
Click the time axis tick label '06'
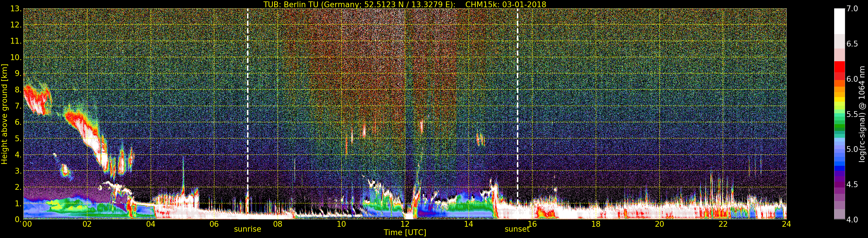click(214, 224)
